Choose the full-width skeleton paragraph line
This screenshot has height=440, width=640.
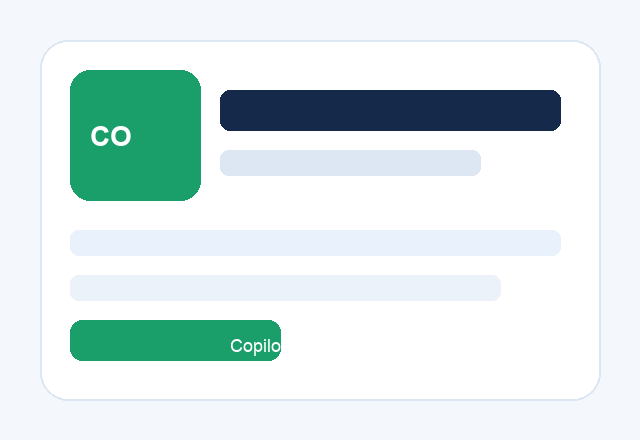coord(316,243)
